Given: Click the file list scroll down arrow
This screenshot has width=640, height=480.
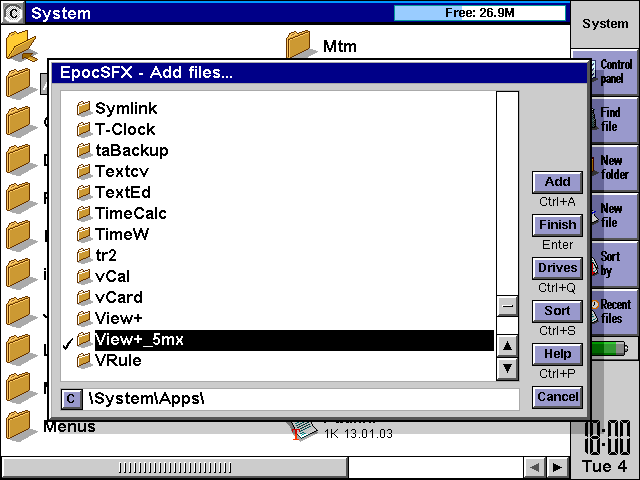Looking at the screenshot, I should tap(507, 368).
